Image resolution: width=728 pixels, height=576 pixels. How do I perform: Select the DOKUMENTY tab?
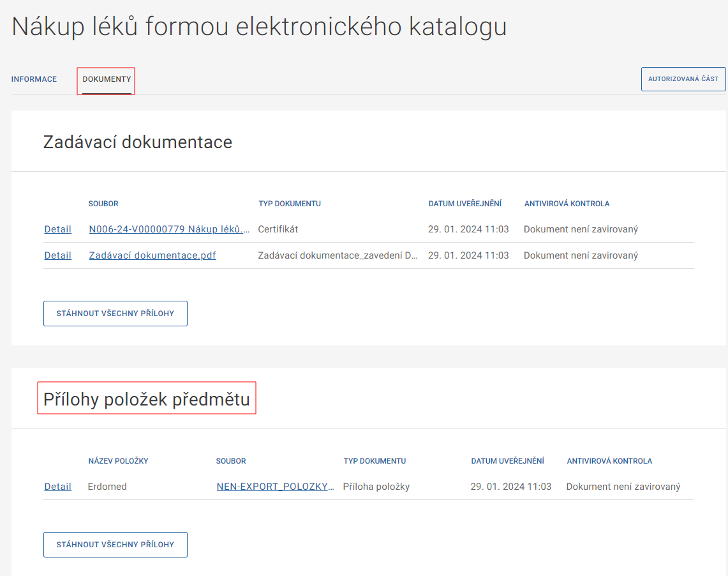click(x=107, y=79)
